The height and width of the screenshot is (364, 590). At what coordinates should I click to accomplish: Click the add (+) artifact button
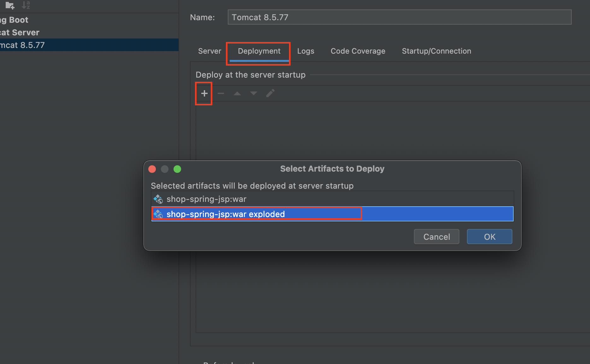pos(204,93)
